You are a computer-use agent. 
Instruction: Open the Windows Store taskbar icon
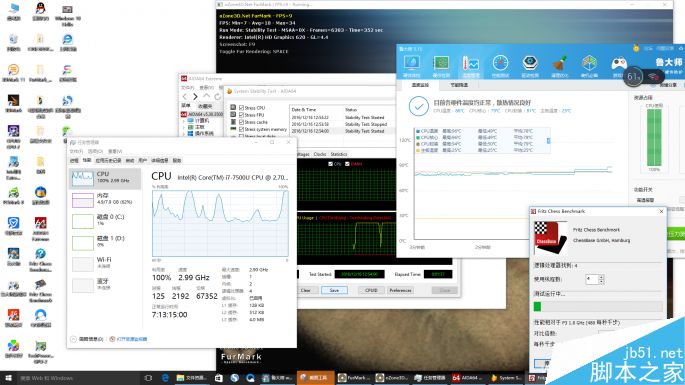click(x=219, y=378)
